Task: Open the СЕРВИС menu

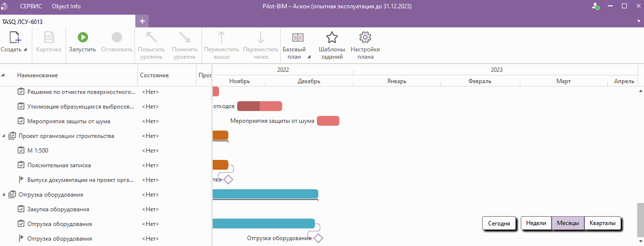Action: 31,6
